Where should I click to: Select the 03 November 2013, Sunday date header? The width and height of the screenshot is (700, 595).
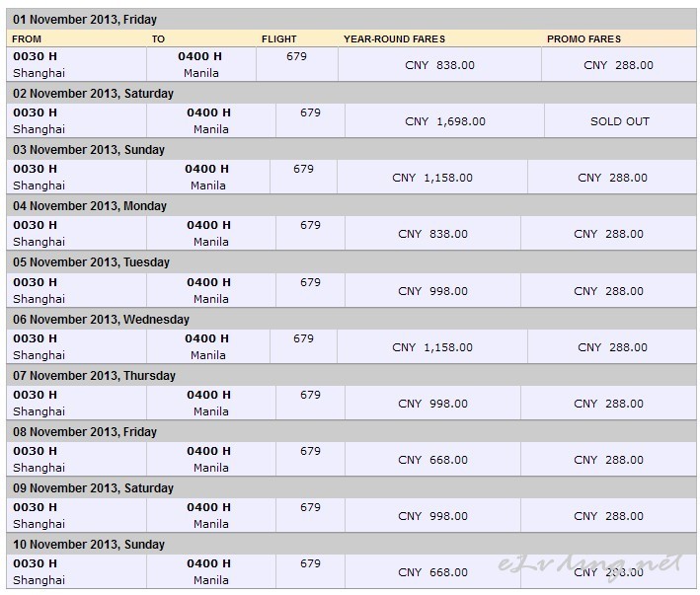tap(89, 149)
